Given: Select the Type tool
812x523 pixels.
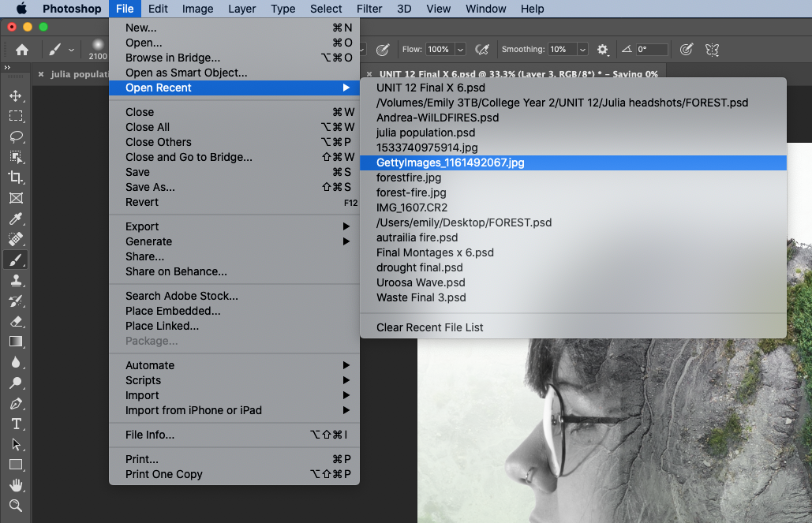Looking at the screenshot, I should coord(16,424).
